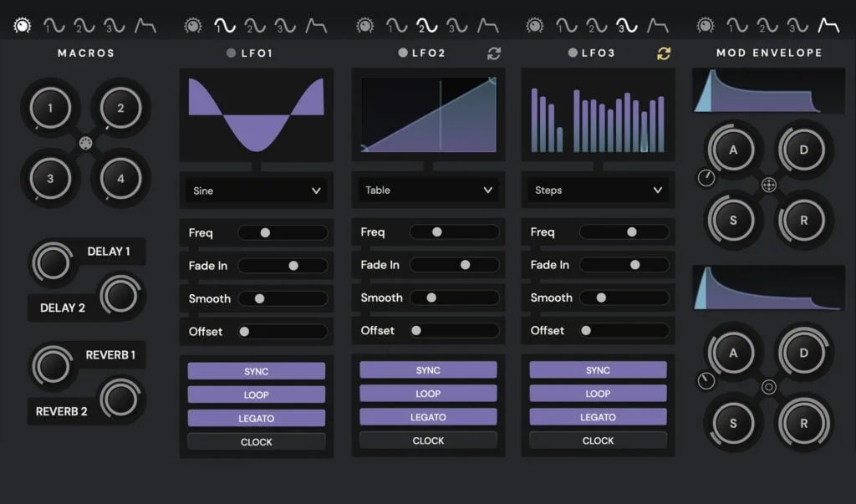Click the LFO 2 wave icon above the Macros panel

84,26
